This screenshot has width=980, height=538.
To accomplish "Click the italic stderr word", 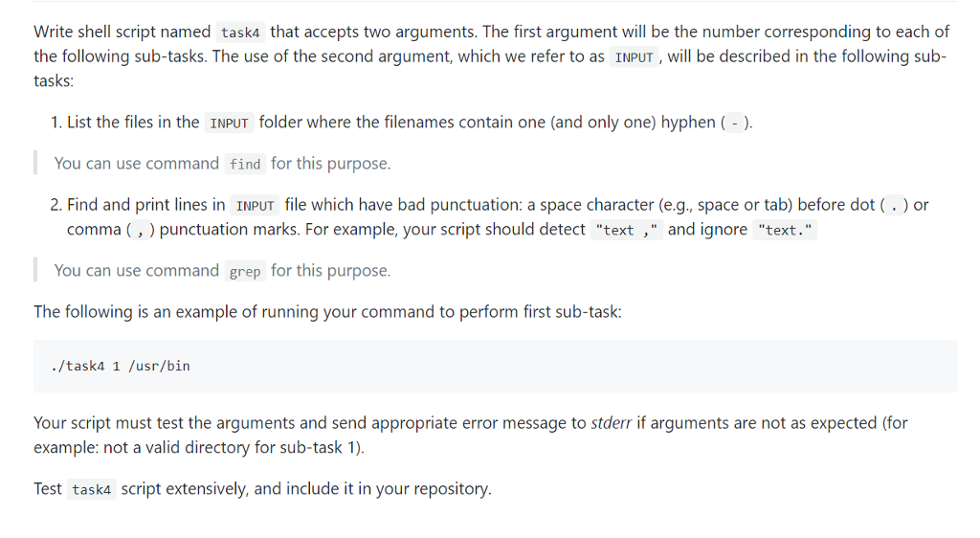I will pyautogui.click(x=611, y=423).
